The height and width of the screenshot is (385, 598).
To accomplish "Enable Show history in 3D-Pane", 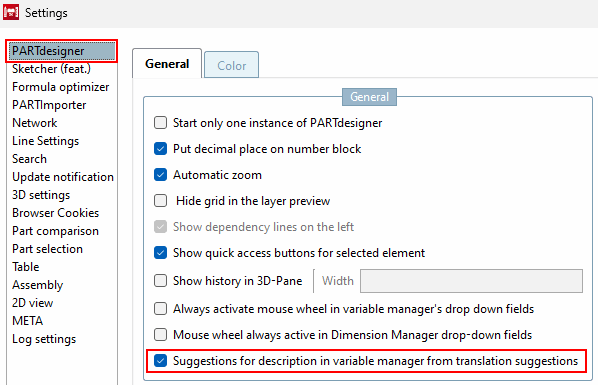I will (x=161, y=281).
